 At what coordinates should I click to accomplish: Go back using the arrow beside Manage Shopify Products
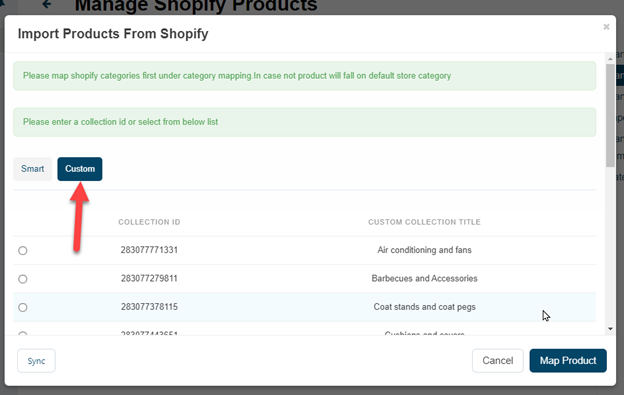[x=47, y=4]
